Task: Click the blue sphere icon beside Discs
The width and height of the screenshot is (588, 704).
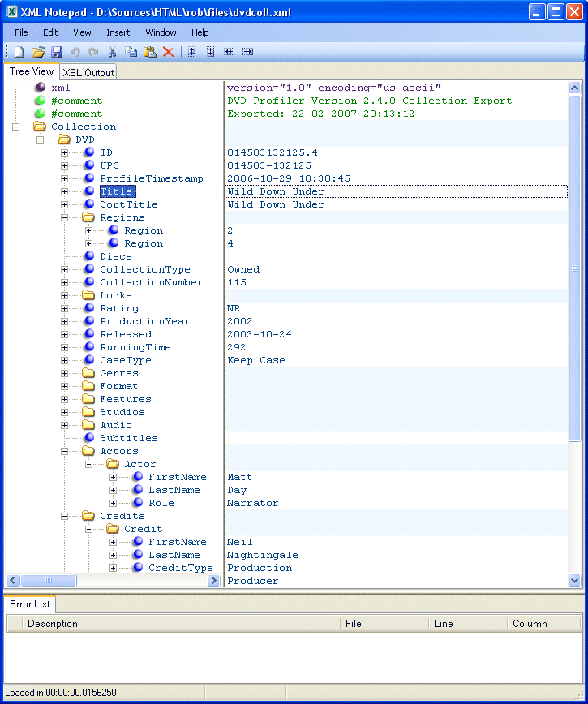Action: [89, 256]
